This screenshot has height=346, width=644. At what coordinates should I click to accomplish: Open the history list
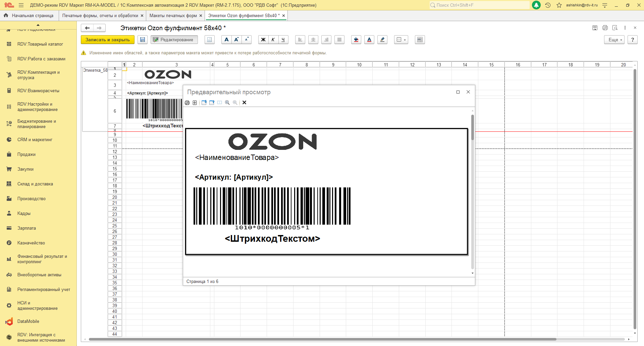coord(548,5)
